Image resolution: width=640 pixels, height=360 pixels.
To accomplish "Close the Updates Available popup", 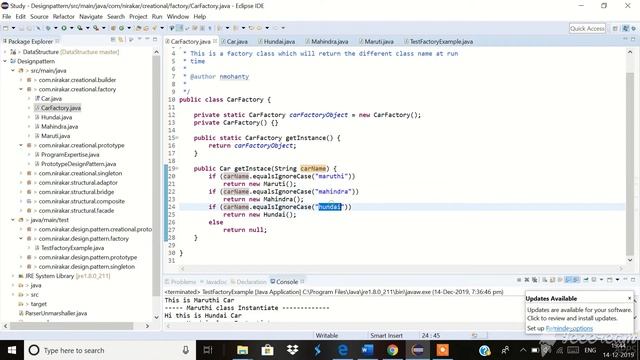I will click(629, 298).
